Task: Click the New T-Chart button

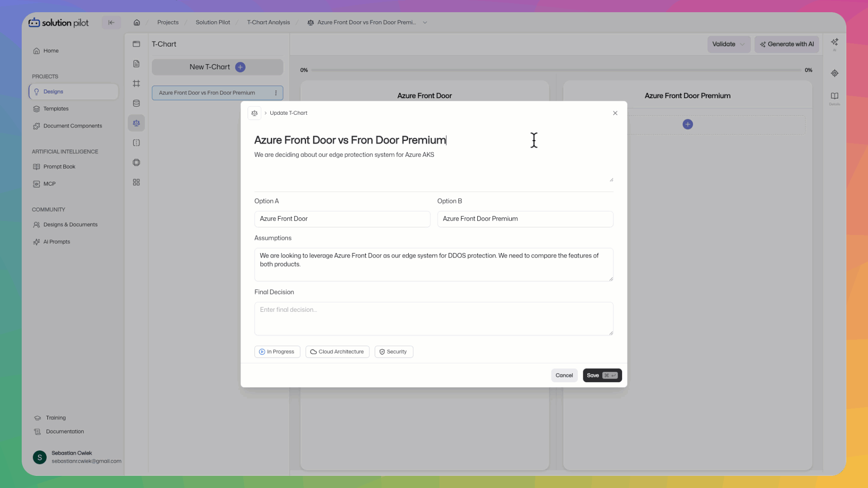Action: point(217,67)
